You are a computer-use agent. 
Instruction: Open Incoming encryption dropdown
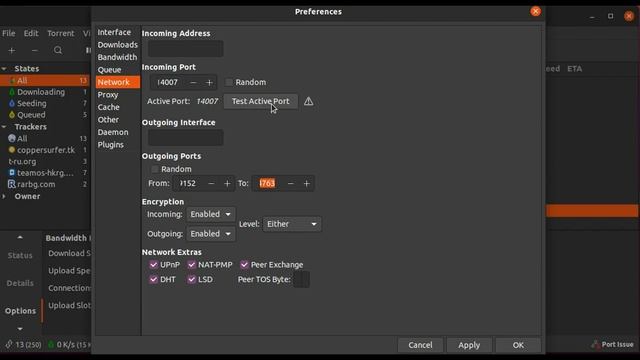pyautogui.click(x=211, y=214)
